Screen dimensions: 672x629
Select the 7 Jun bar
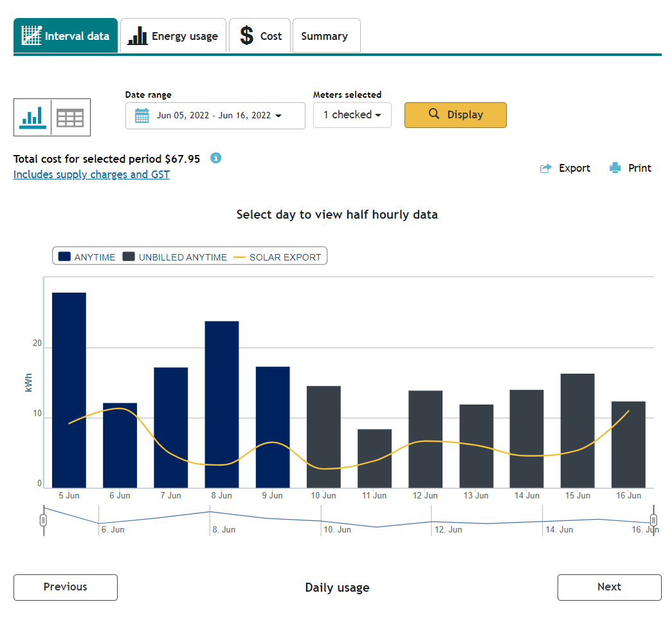[x=171, y=428]
